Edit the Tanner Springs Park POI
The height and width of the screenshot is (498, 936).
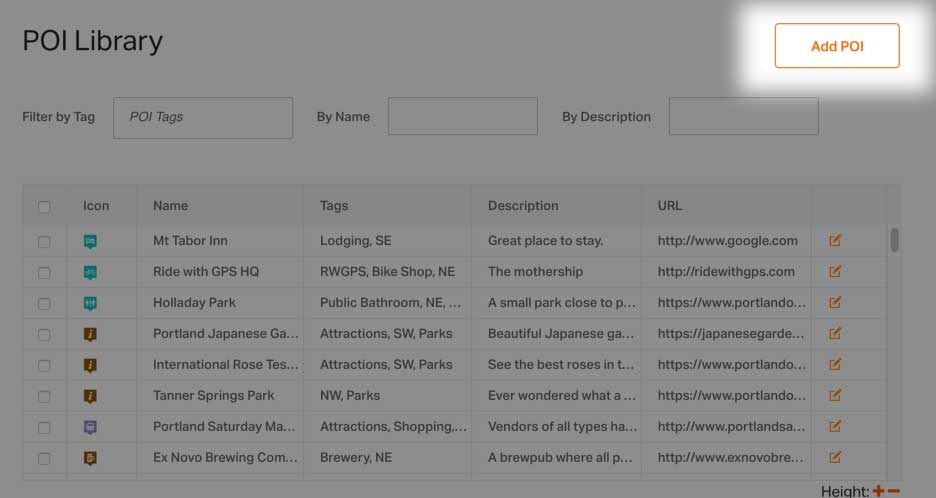[835, 395]
